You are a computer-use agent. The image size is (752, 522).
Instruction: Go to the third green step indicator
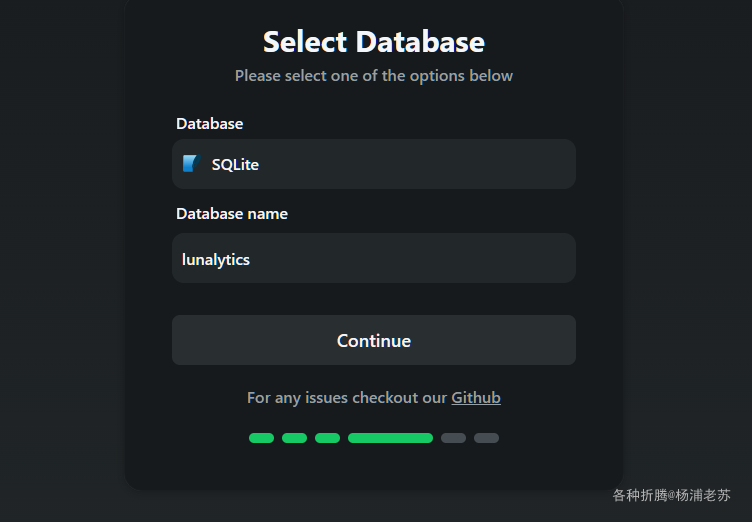pyautogui.click(x=328, y=438)
